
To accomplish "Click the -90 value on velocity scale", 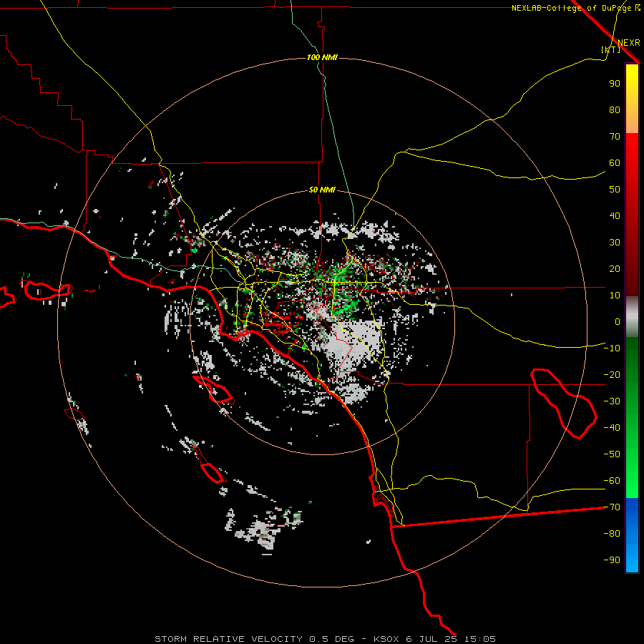I will (612, 560).
